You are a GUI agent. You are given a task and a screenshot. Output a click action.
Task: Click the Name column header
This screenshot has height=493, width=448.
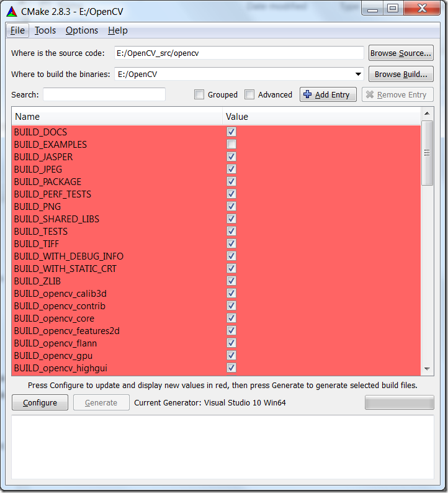pyautogui.click(x=117, y=117)
